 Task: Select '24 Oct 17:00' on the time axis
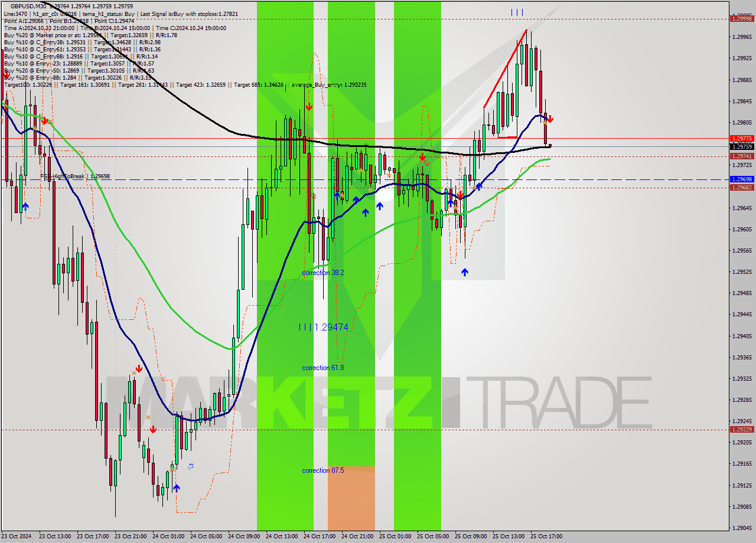pos(319,537)
